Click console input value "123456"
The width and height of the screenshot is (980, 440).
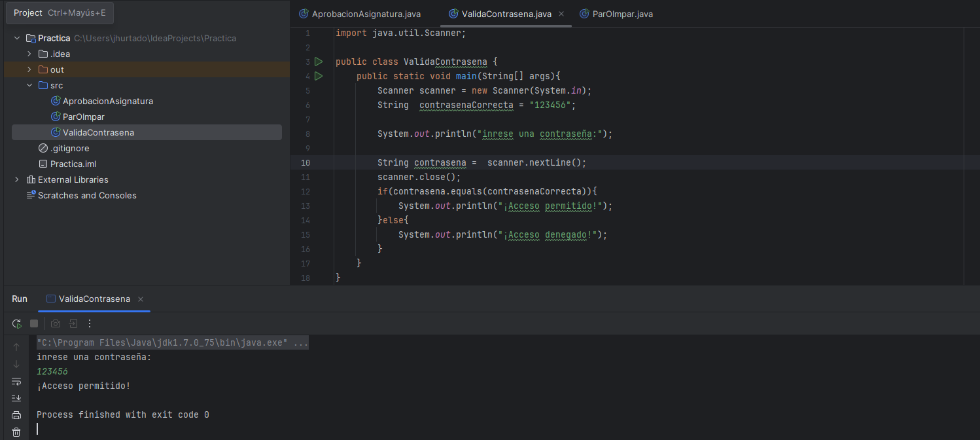(52, 372)
